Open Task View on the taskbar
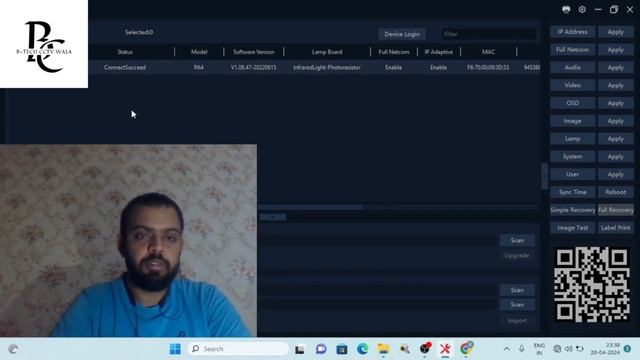The width and height of the screenshot is (640, 360). (x=300, y=349)
